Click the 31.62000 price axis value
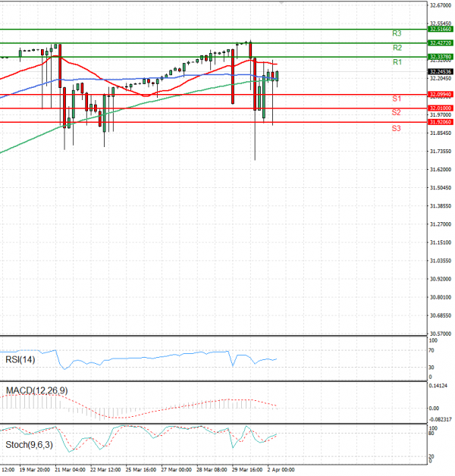 click(441, 169)
